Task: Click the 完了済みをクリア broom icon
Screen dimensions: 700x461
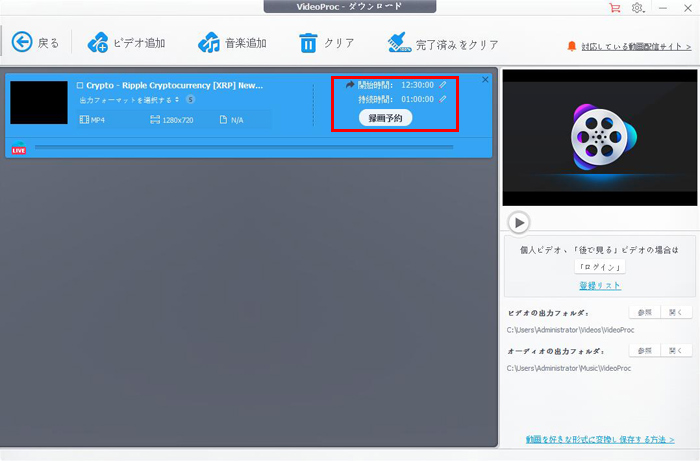Action: [x=399, y=43]
